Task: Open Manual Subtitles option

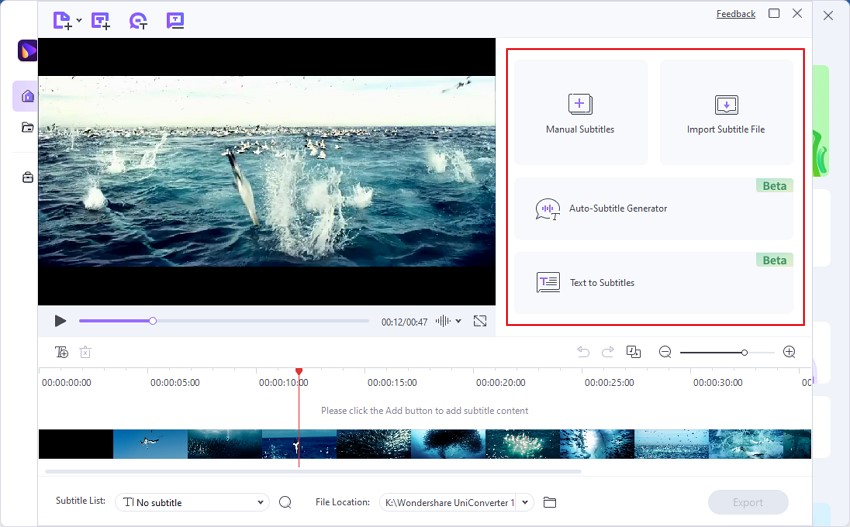Action: click(x=580, y=113)
